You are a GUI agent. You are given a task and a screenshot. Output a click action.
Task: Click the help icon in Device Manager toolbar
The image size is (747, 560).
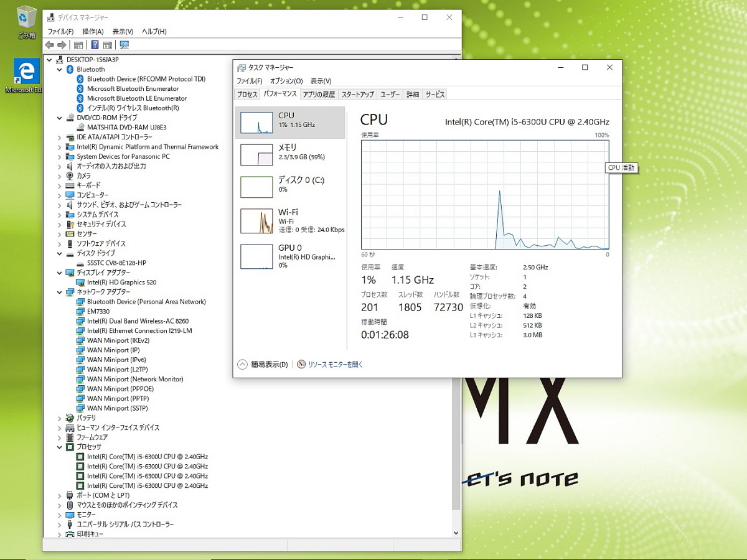(x=95, y=45)
